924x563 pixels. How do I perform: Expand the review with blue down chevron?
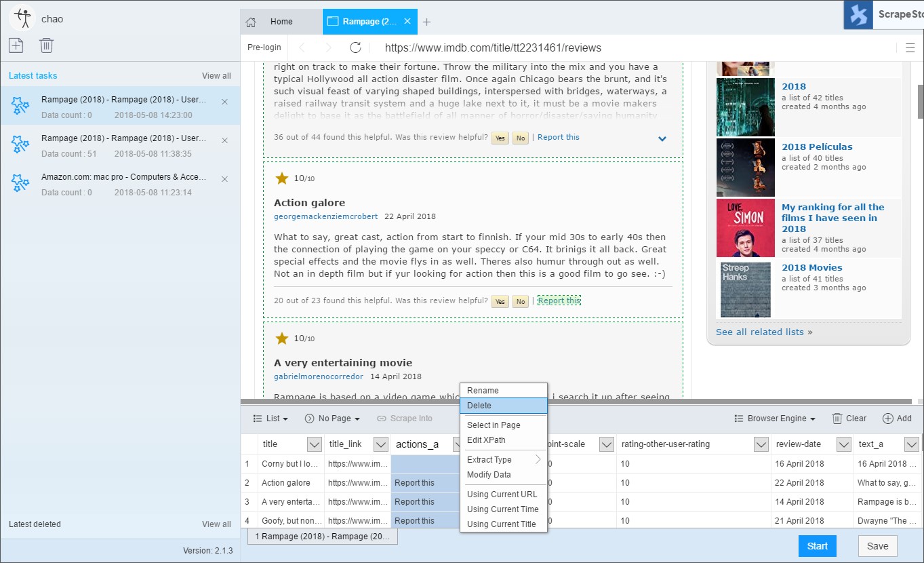(662, 138)
